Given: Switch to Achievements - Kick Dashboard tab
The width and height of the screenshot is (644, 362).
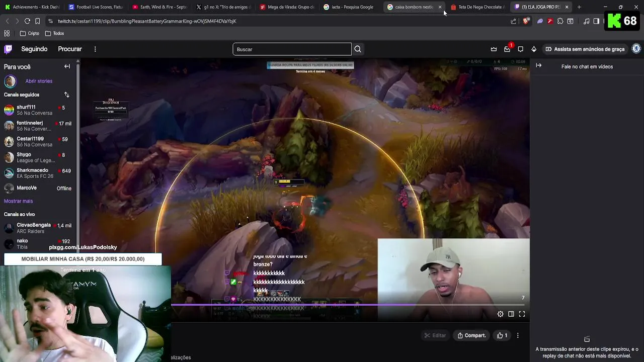Looking at the screenshot, I should [x=31, y=7].
